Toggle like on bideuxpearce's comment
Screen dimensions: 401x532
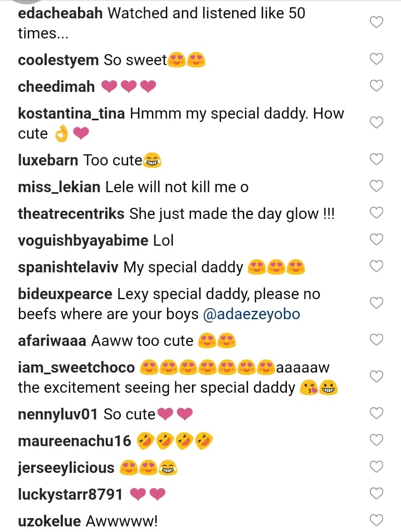377,303
